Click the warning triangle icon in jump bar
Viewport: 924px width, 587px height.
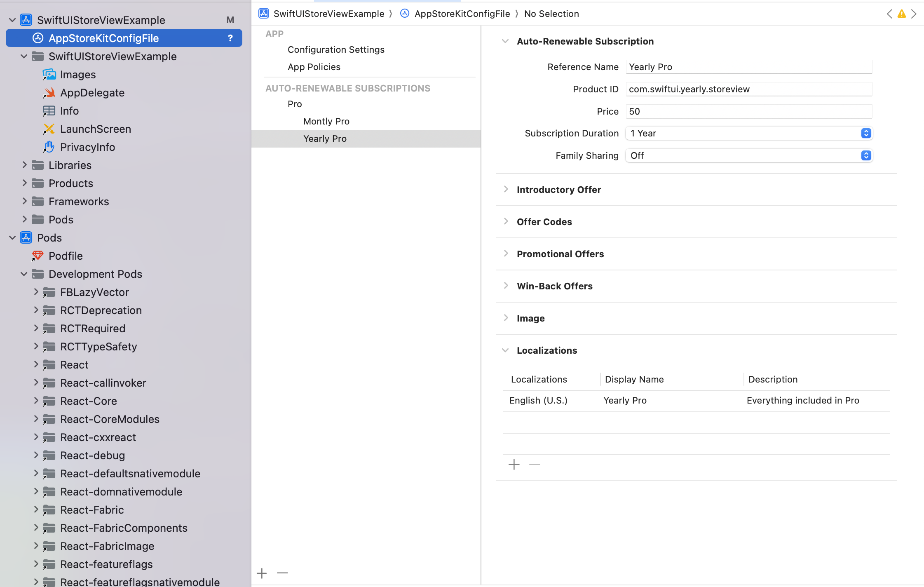coord(902,14)
